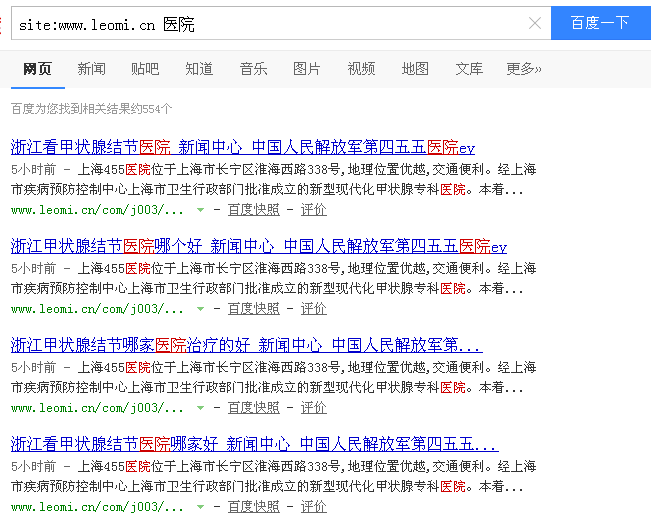Select the 知道 tab

click(x=199, y=69)
